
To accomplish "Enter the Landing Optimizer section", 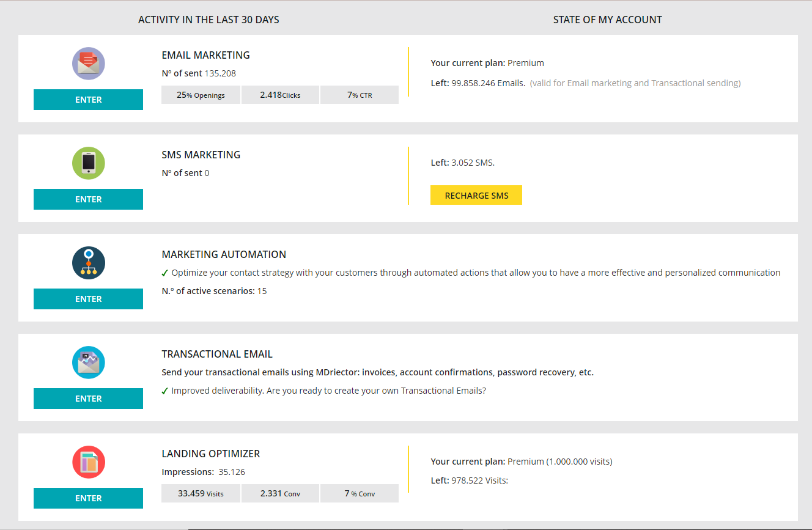I will [88, 498].
